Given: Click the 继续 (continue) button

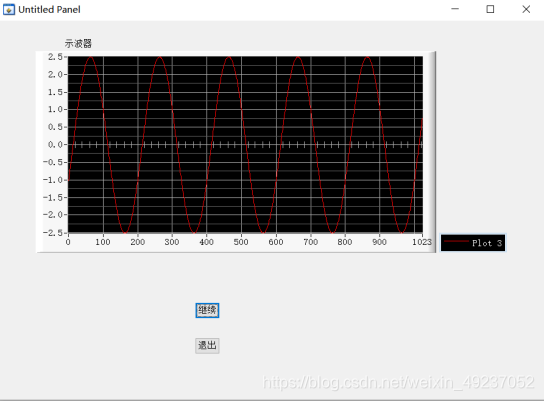Looking at the screenshot, I should point(207,310).
